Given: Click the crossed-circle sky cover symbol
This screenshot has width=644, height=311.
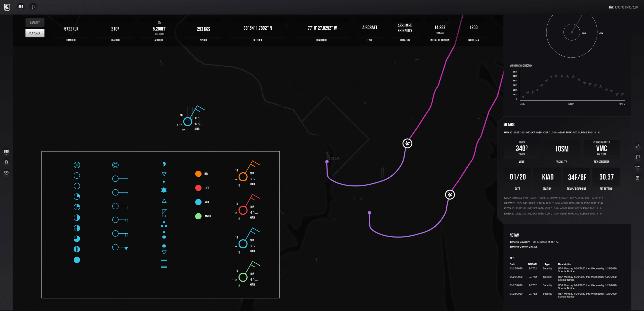Looking at the screenshot, I should (77, 165).
